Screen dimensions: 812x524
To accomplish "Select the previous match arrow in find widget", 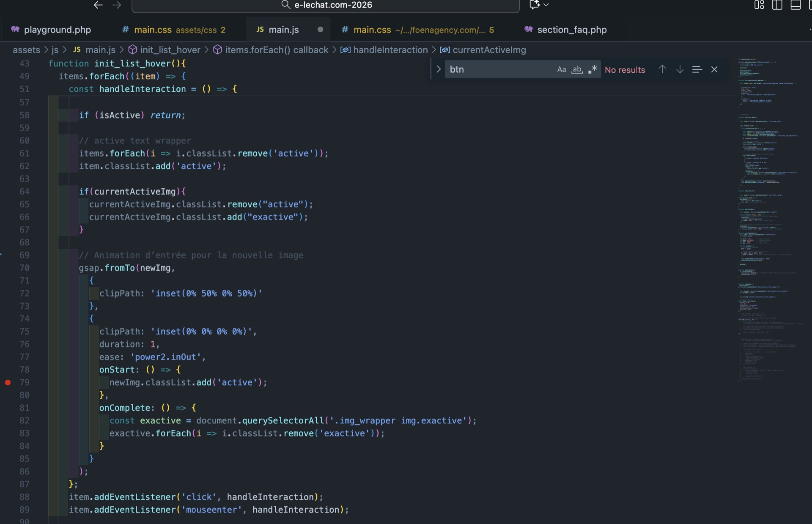I will pos(662,69).
